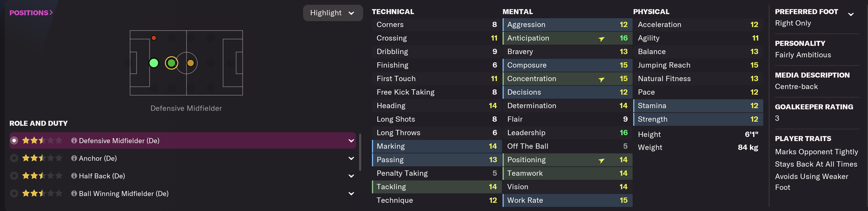This screenshot has height=211, width=868.
Task: Click the Marks Opponent Tightly trait
Action: click(x=816, y=152)
